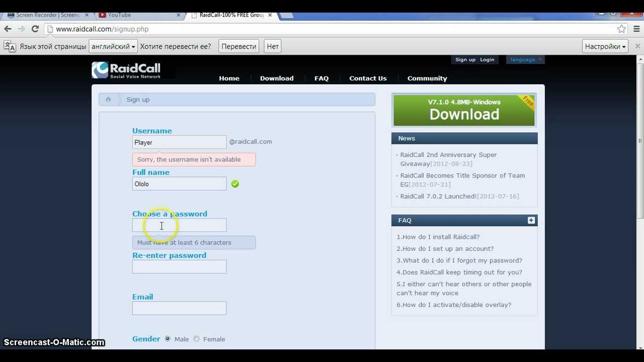Open the page language dropdown
The height and width of the screenshot is (362, 644).
point(113,46)
